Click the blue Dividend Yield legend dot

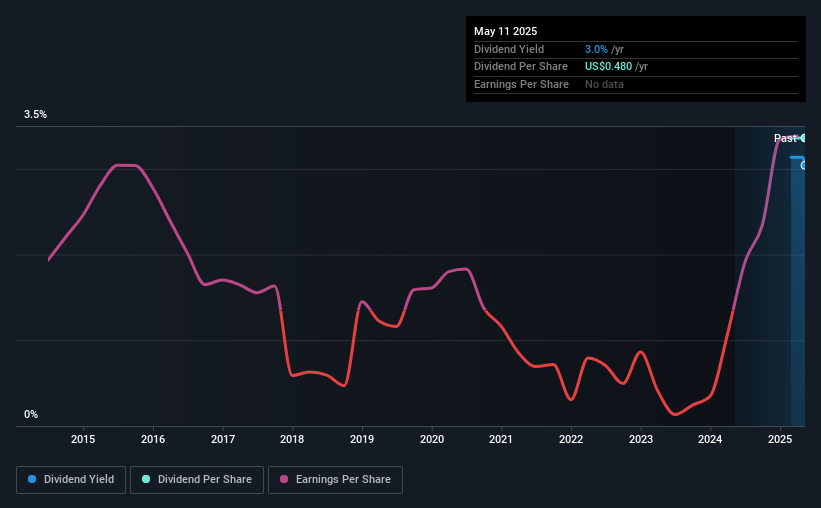pos(32,479)
